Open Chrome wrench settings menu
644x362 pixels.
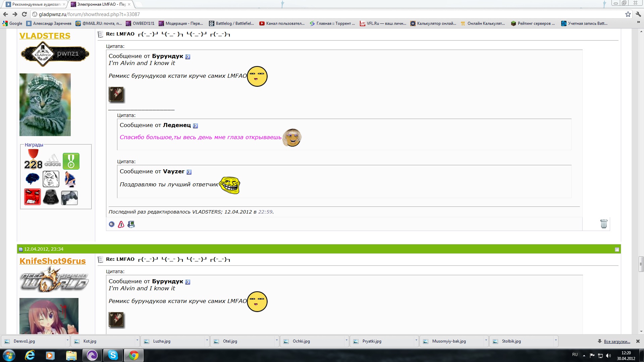coord(638,14)
